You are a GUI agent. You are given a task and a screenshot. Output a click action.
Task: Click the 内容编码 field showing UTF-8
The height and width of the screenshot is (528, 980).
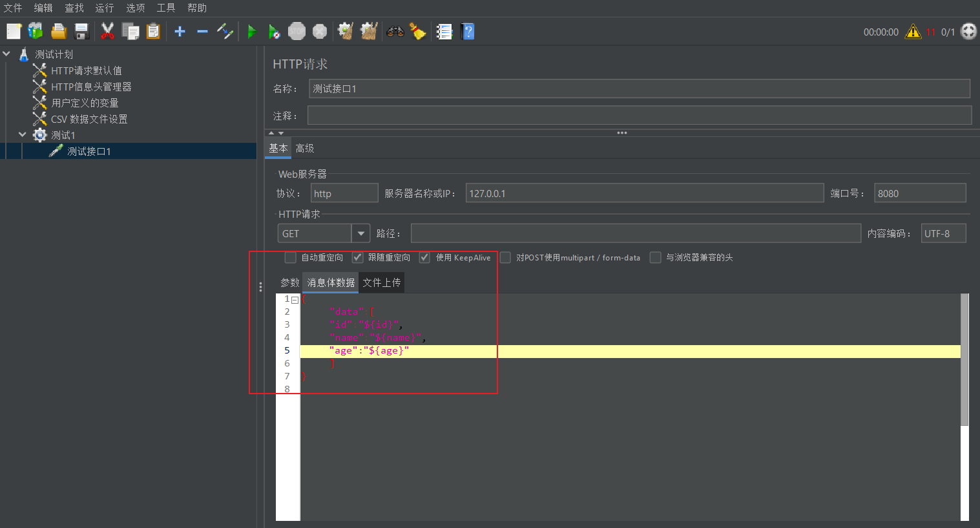point(943,233)
